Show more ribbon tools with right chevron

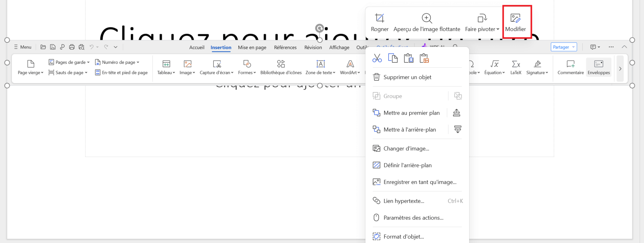(x=620, y=69)
